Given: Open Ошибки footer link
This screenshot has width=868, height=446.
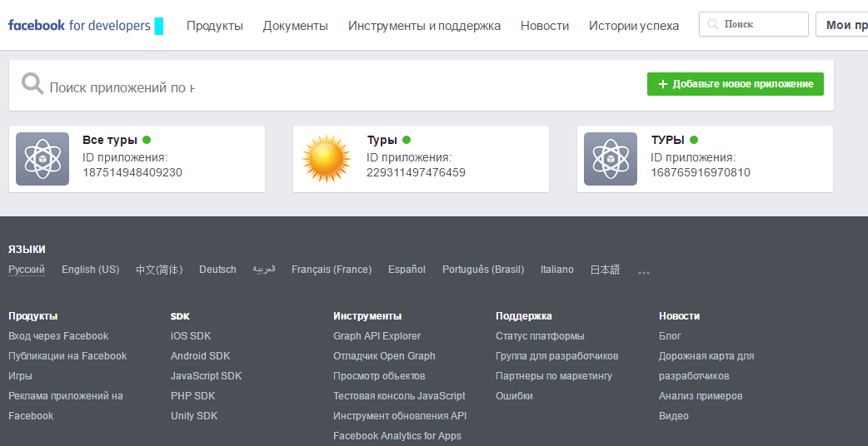Looking at the screenshot, I should pyautogui.click(x=514, y=396).
